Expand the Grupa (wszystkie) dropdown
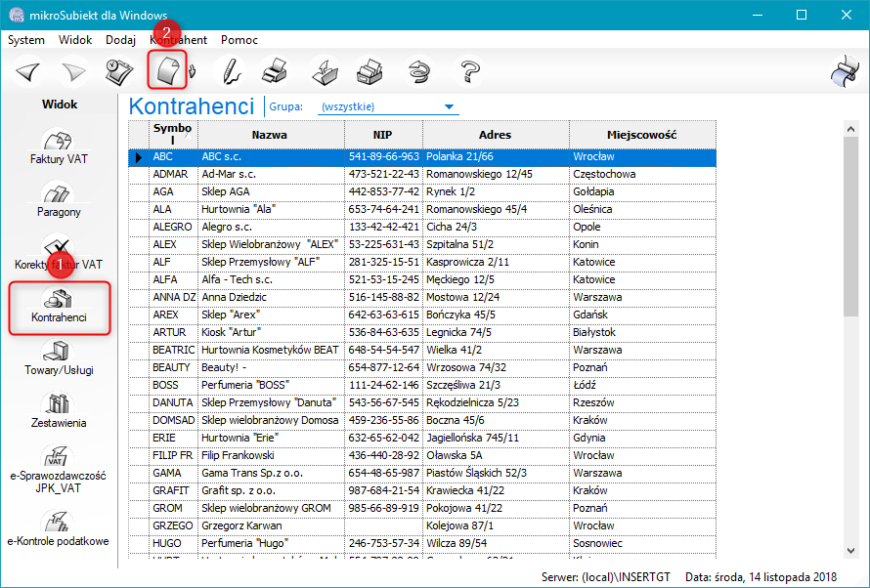870x588 pixels. pyautogui.click(x=449, y=106)
